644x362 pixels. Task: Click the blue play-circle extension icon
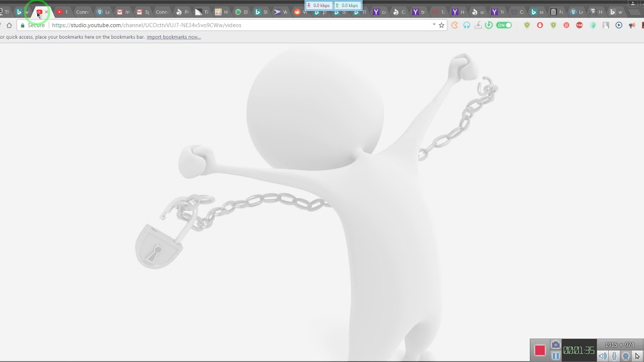[x=619, y=25]
